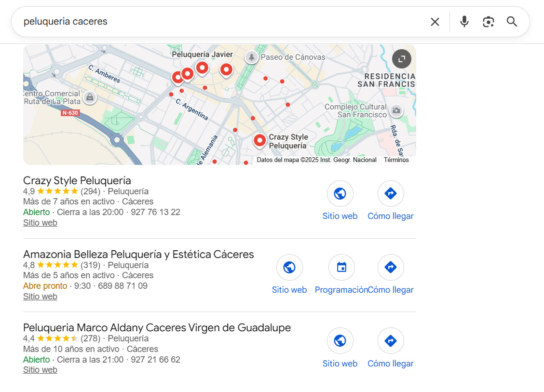Select the Centro Comercial Ruta de La Plata marker

[90, 97]
